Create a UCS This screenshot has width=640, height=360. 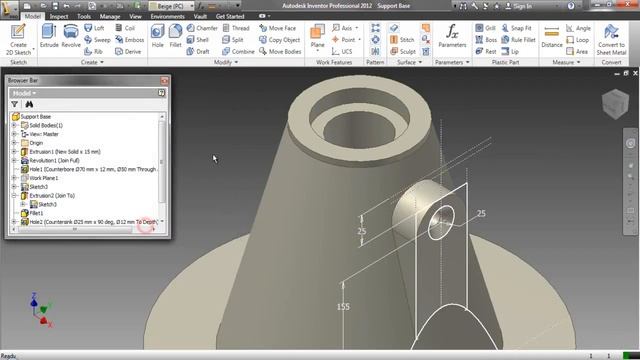pos(342,52)
